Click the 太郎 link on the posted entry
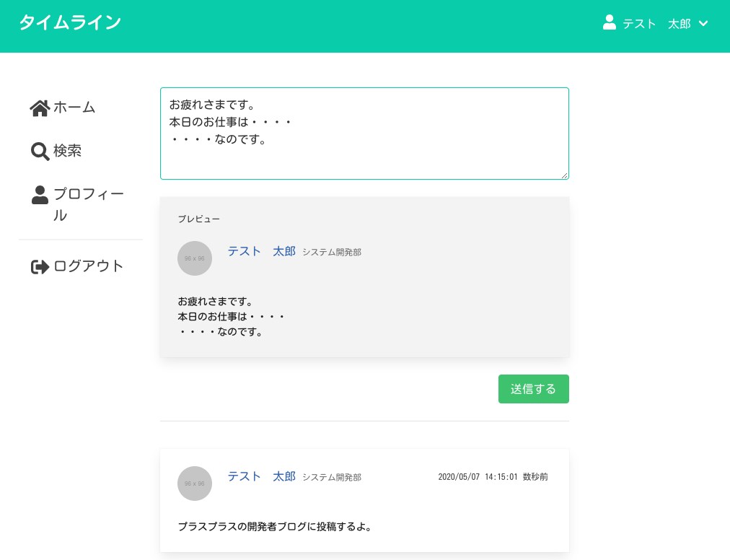Viewport: 730px width, 560px height. (x=284, y=476)
